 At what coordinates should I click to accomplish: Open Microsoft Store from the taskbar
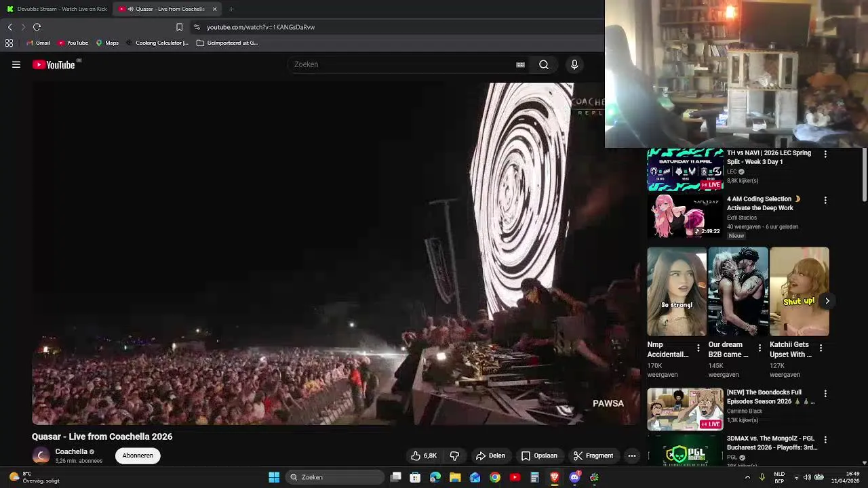(x=415, y=477)
